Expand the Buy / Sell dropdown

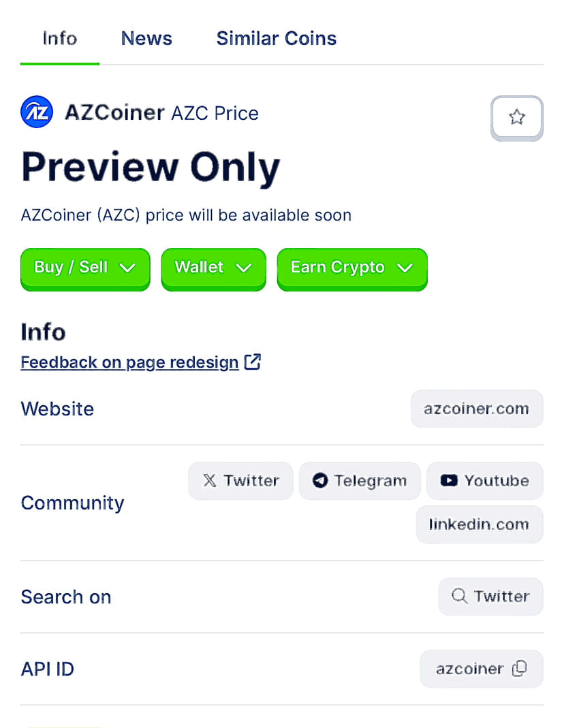pos(85,268)
